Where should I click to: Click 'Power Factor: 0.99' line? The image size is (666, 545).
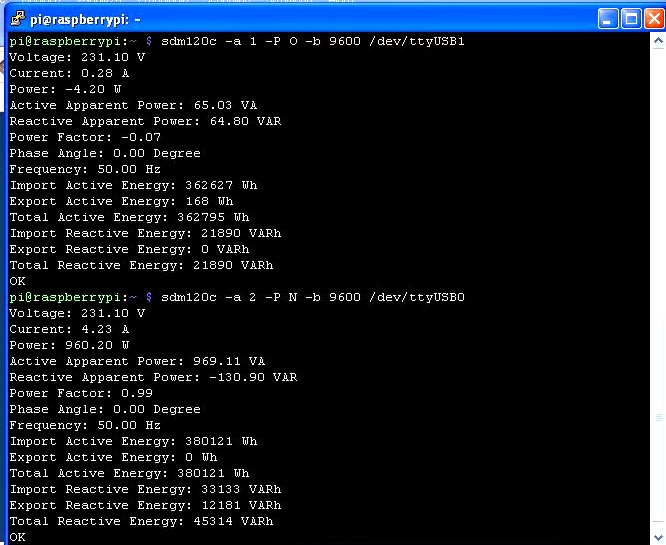(81, 393)
